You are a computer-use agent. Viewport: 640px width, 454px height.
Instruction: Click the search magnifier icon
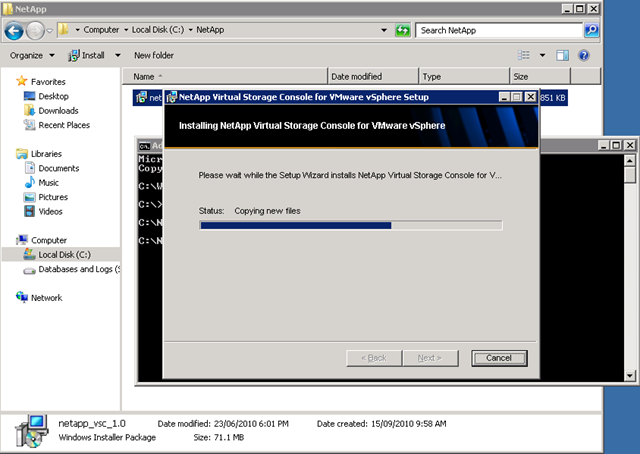tap(591, 30)
